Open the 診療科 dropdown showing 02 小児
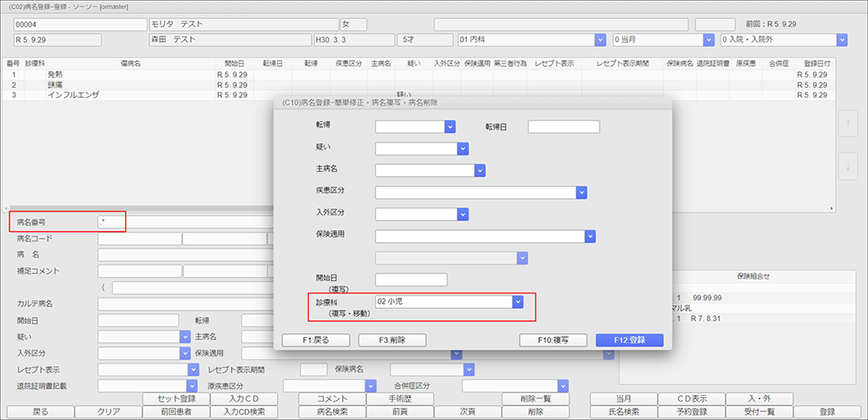Screen dimensions: 868x420 (x=517, y=302)
